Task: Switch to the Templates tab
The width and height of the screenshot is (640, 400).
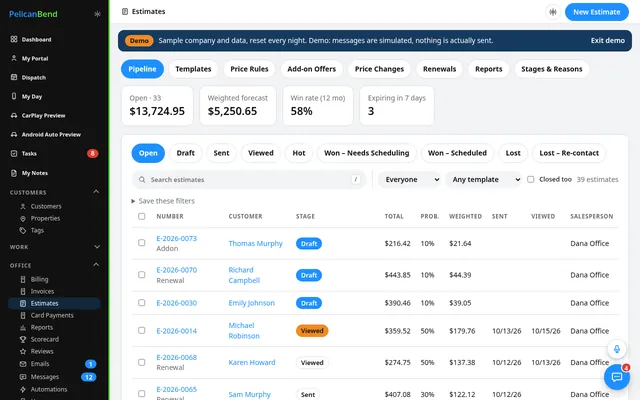Action: coord(193,69)
